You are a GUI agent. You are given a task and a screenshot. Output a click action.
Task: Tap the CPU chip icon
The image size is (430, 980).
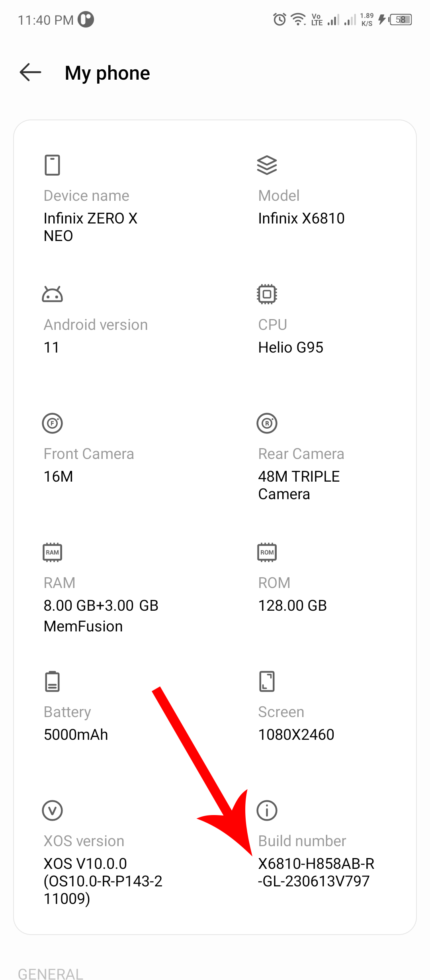click(x=267, y=294)
